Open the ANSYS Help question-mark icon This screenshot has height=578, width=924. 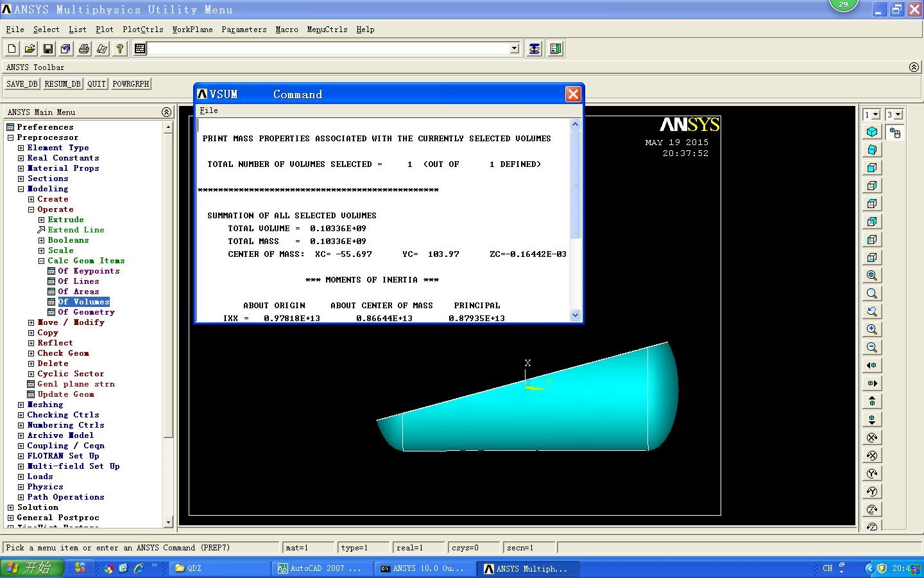tap(119, 49)
